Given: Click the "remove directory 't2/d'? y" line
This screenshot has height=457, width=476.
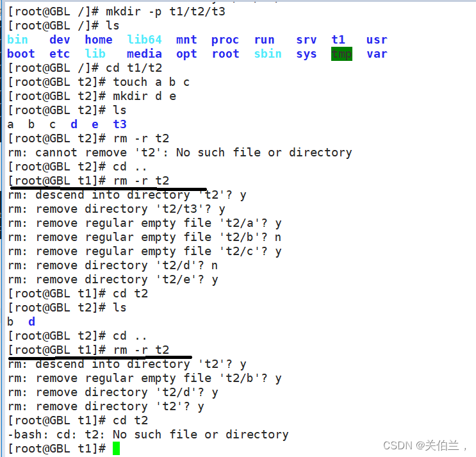Looking at the screenshot, I should (113, 393).
